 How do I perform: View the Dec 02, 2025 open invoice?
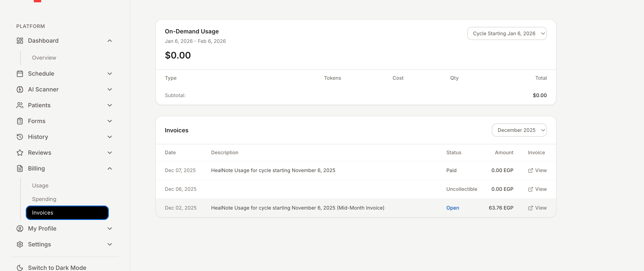[x=537, y=208]
